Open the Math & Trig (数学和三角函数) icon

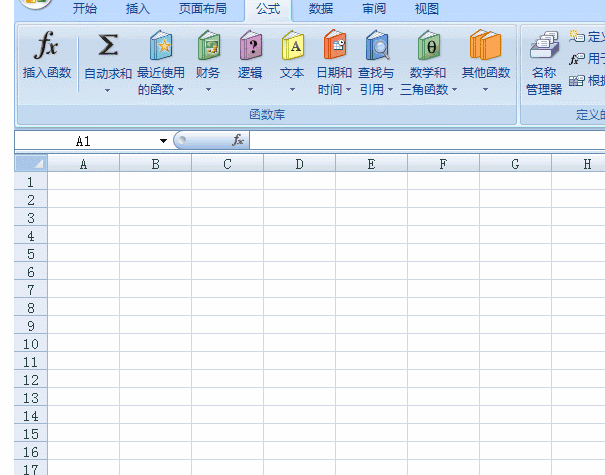point(429,45)
